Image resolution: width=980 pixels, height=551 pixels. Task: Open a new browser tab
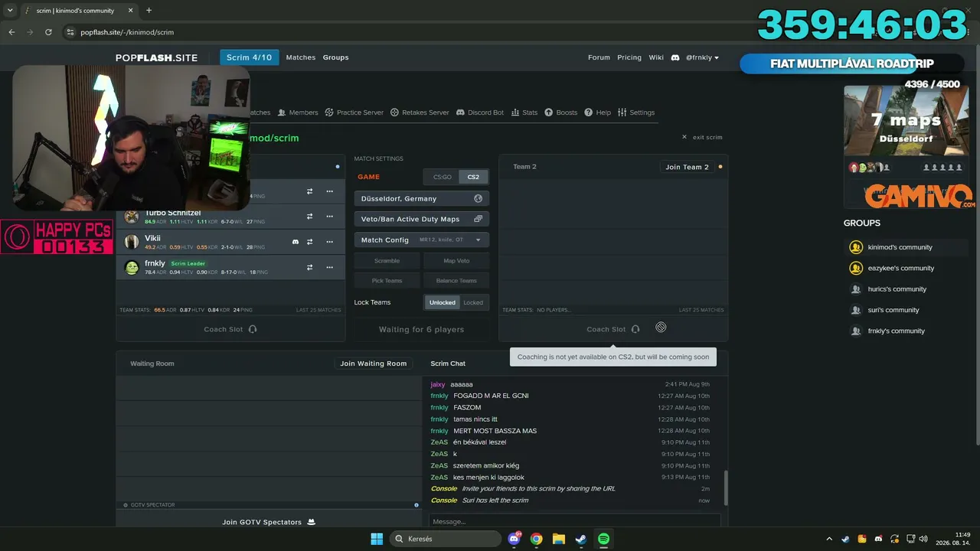pyautogui.click(x=149, y=11)
